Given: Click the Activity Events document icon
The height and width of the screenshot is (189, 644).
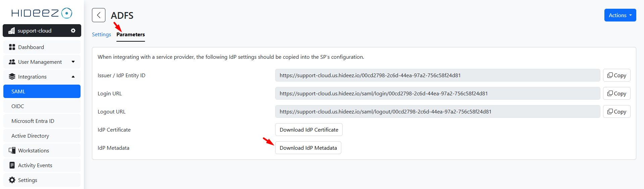Looking at the screenshot, I should 12,165.
